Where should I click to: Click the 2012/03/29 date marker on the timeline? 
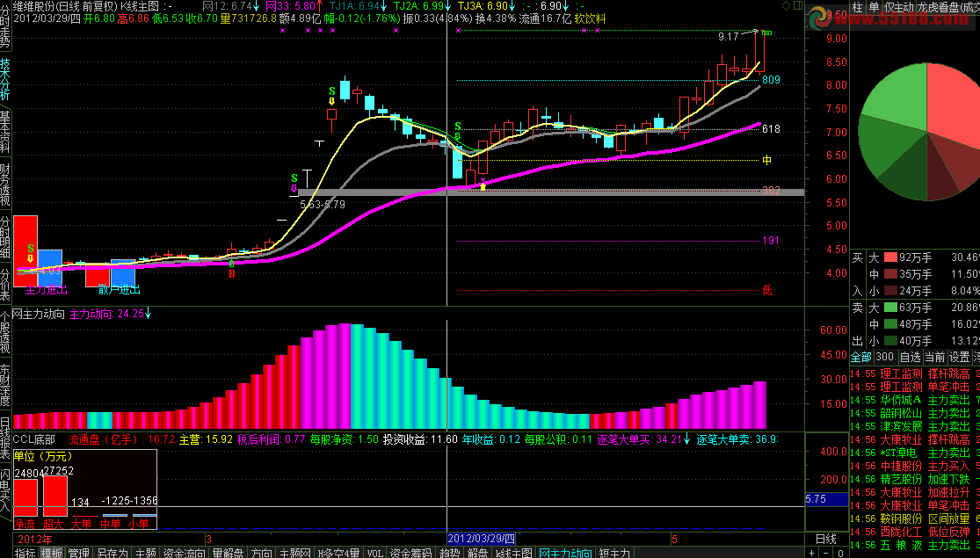(x=482, y=539)
